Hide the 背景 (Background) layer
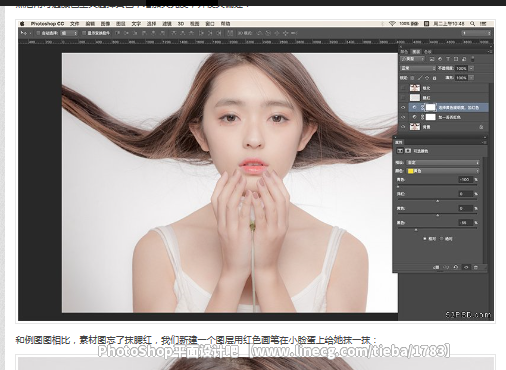Image resolution: width=506 pixels, height=370 pixels. coord(403,127)
